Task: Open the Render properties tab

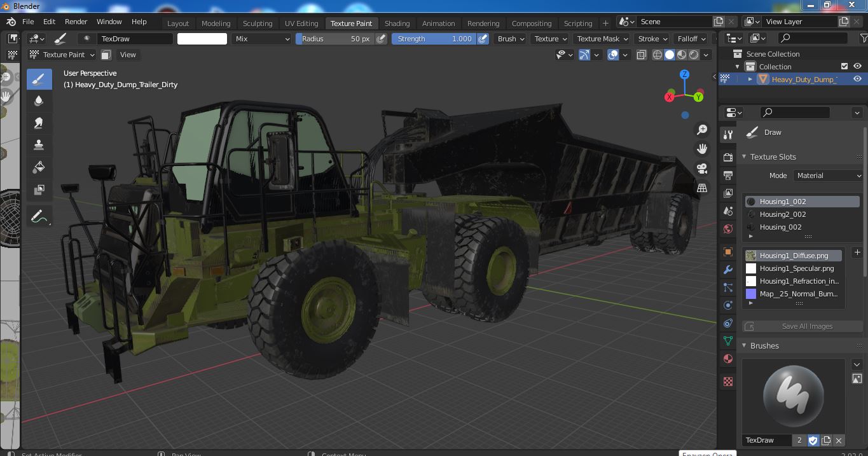Action: (728, 157)
